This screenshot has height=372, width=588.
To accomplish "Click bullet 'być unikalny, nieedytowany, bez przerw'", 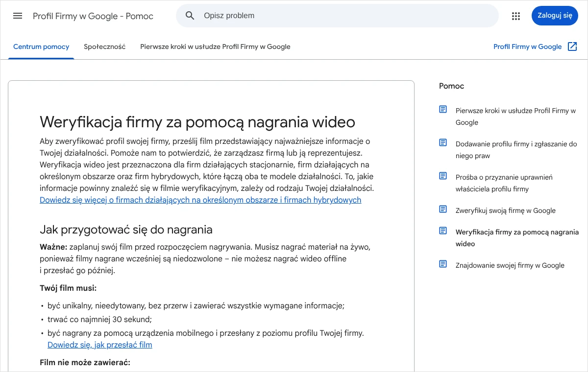I will click(x=196, y=306).
